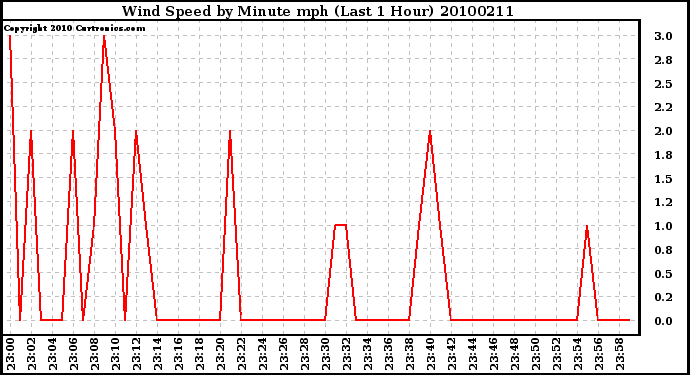Click the 2.0 mph peak at 23:02
This screenshot has height=375, width=690.
point(31,132)
